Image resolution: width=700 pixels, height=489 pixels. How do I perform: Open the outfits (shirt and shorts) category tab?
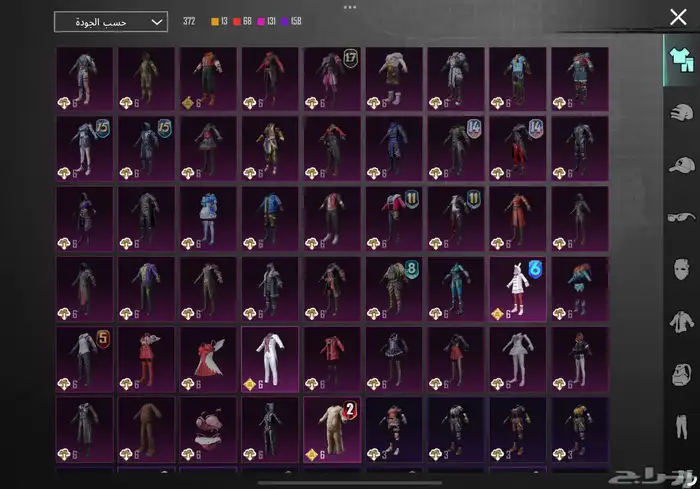coord(681,60)
